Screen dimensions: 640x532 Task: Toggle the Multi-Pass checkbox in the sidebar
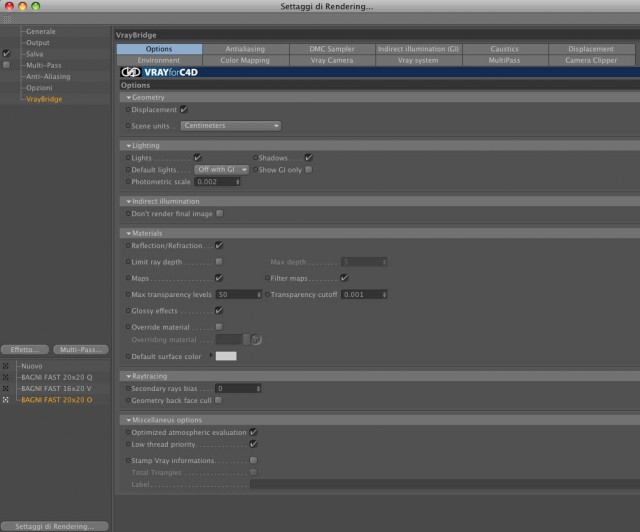(6, 65)
